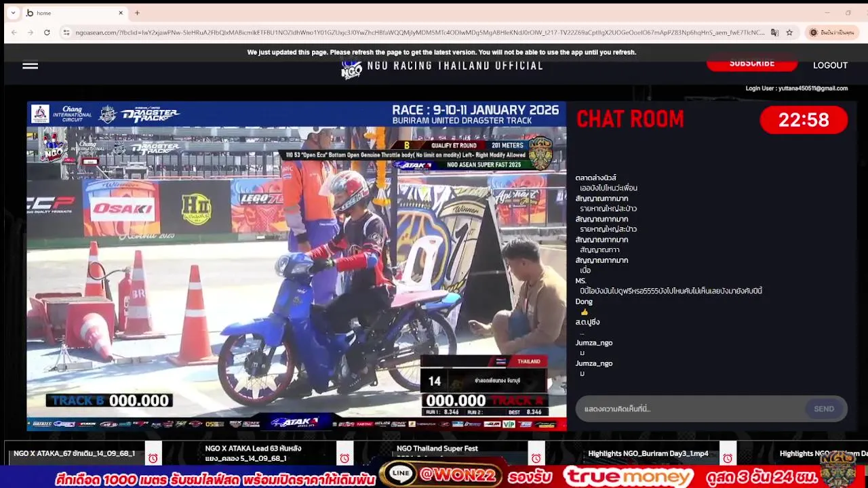Open Highlights NGO_Buriram Day3_1.mp4 video

click(x=648, y=453)
